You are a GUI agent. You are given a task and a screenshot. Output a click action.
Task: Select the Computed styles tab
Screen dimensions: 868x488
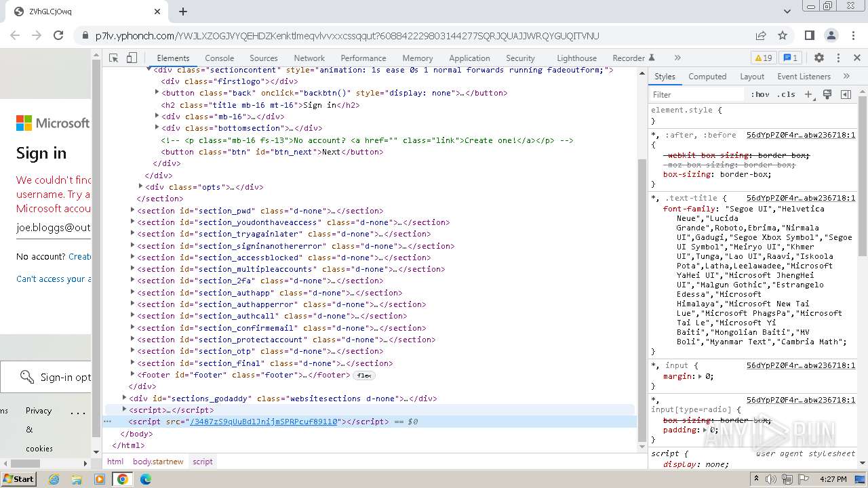pos(707,77)
